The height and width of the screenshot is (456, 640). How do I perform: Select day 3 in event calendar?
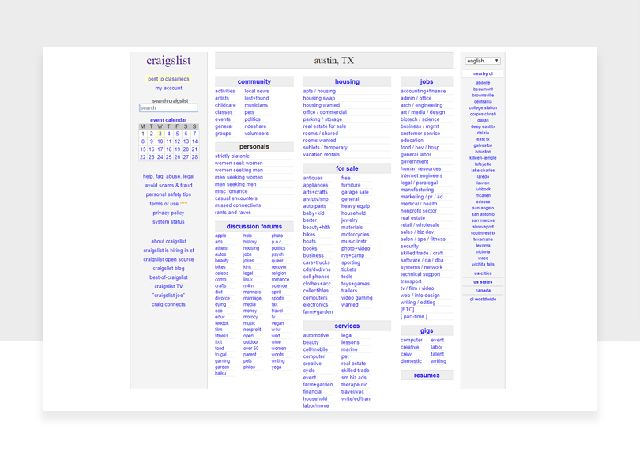click(x=160, y=133)
